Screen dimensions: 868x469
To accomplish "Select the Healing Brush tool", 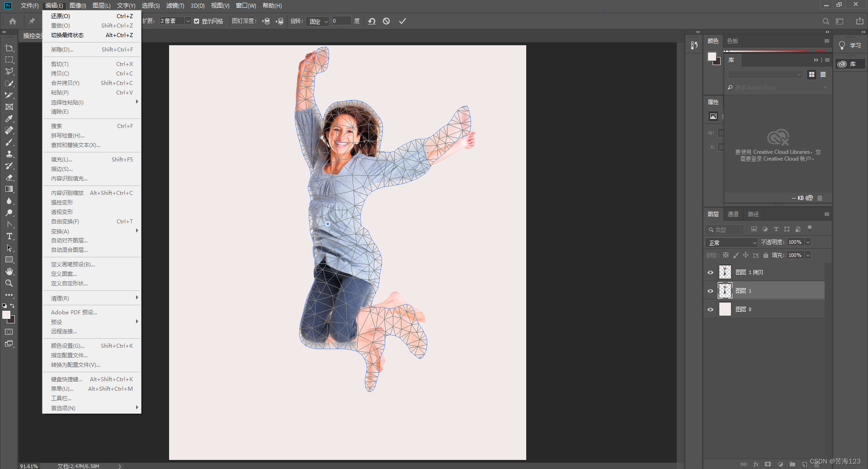I will tap(9, 130).
